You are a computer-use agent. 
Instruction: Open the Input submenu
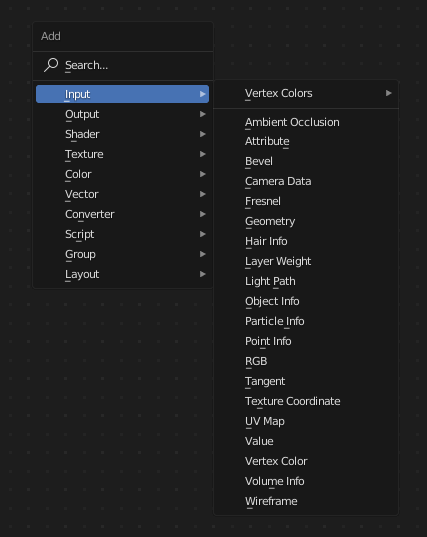tap(123, 94)
